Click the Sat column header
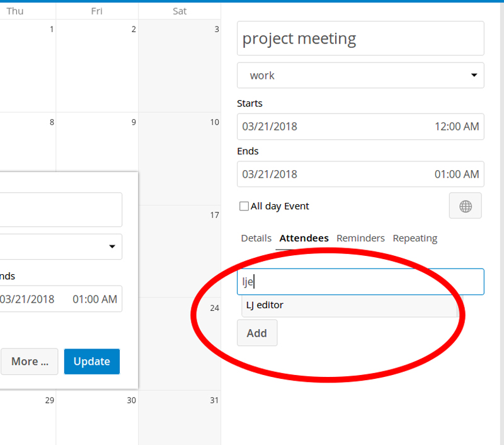This screenshot has height=445, width=504. pyautogui.click(x=180, y=11)
